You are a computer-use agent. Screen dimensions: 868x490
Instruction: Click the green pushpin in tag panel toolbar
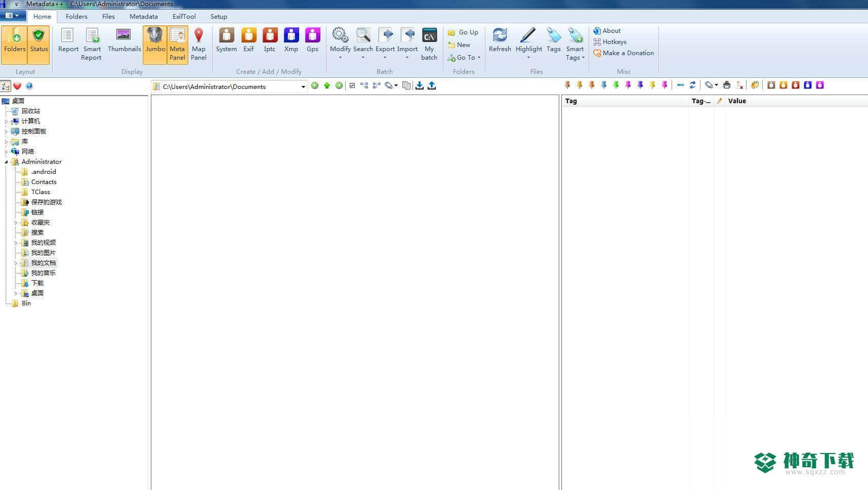[x=616, y=85]
